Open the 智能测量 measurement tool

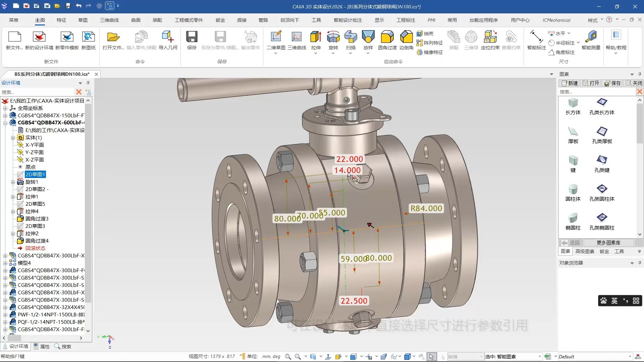[x=591, y=37]
